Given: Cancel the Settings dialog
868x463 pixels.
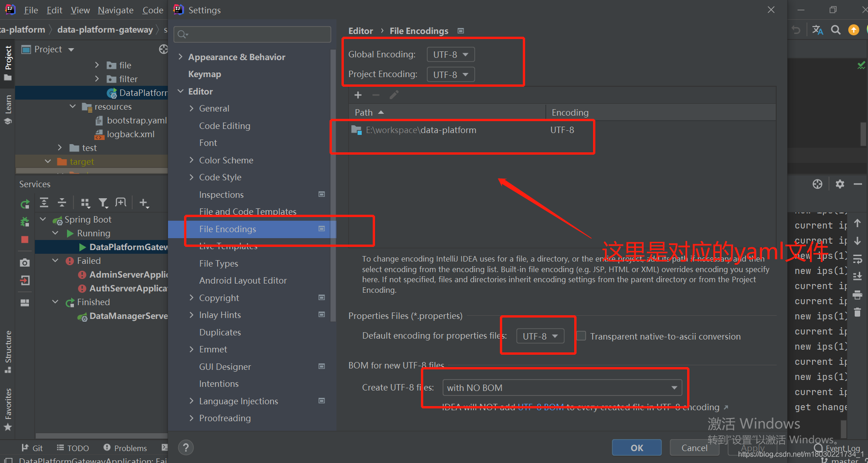Looking at the screenshot, I should [x=694, y=448].
